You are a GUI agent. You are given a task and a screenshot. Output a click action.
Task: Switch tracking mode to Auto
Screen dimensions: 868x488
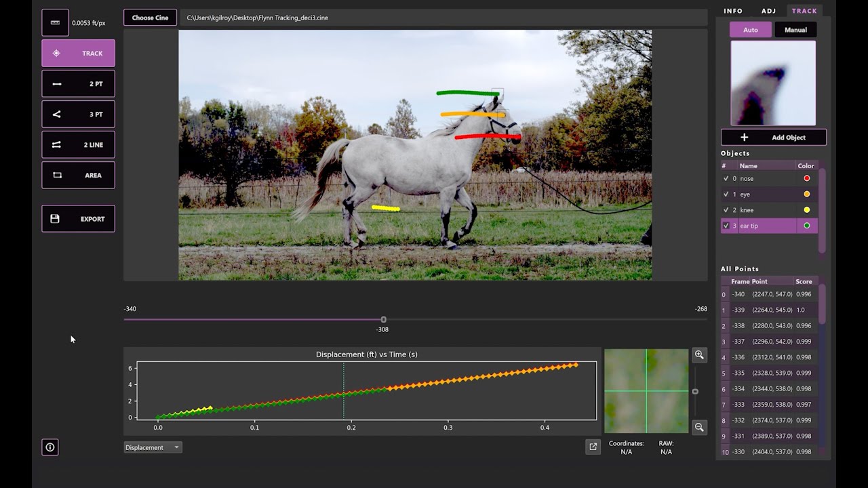(x=751, y=30)
